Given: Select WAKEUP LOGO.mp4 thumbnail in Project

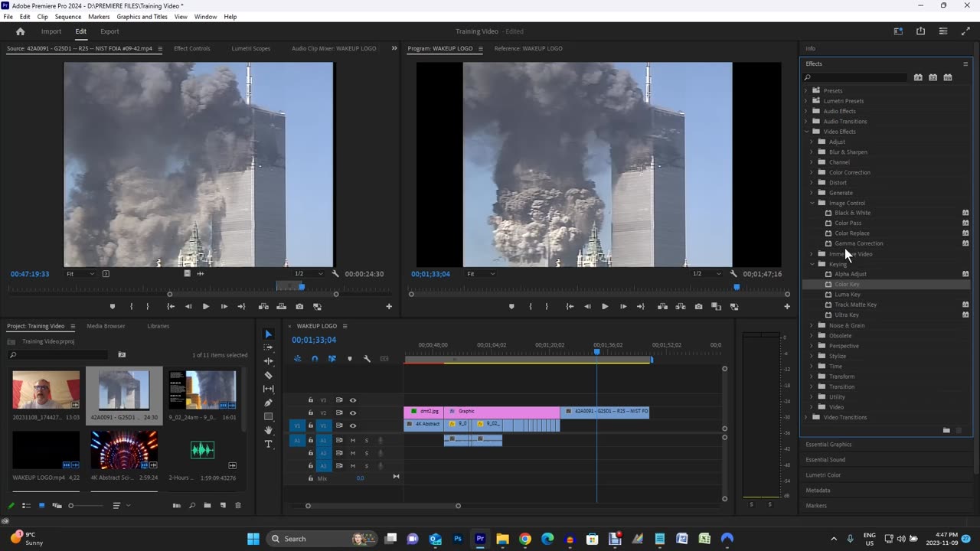Looking at the screenshot, I should [46, 450].
